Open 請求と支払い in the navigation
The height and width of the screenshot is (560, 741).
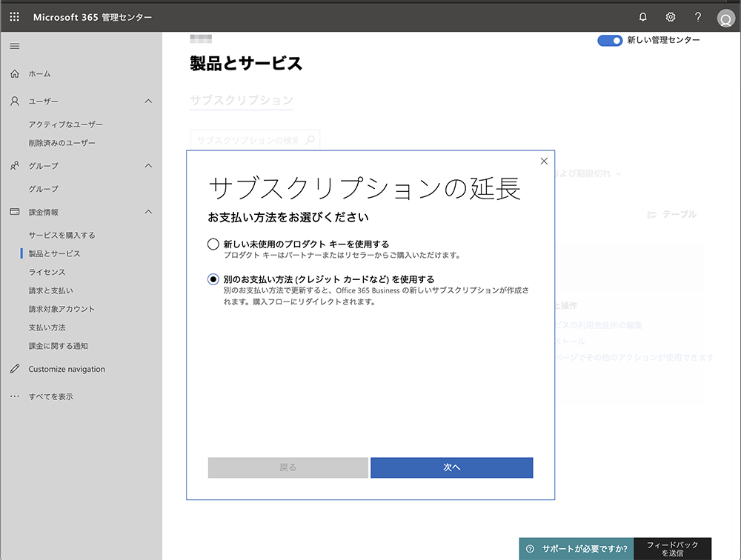click(x=50, y=290)
